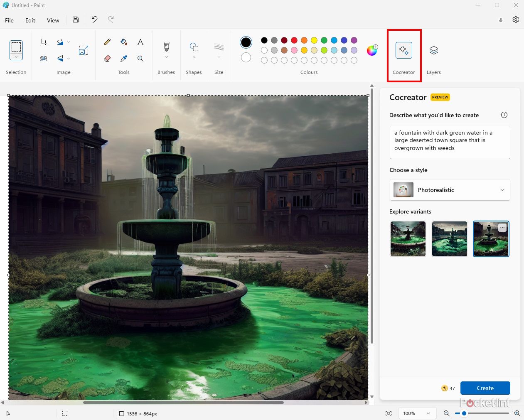Select the Fill bucket tool
This screenshot has width=524, height=420.
point(124,42)
